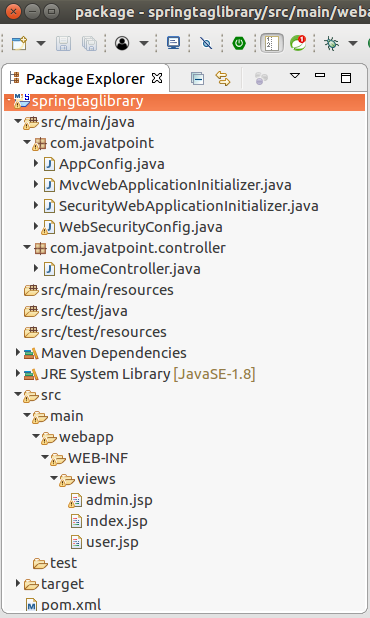Select the Maven Dependencies entry
The width and height of the screenshot is (370, 618).
[x=113, y=353]
